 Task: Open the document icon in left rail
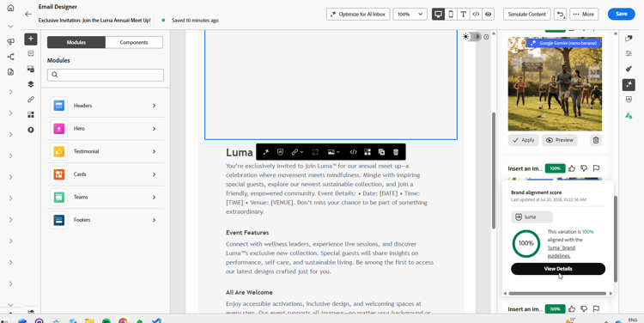10,72
